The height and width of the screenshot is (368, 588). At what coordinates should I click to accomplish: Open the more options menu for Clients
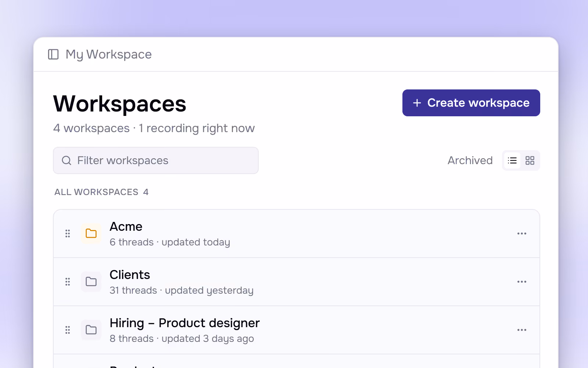click(522, 282)
